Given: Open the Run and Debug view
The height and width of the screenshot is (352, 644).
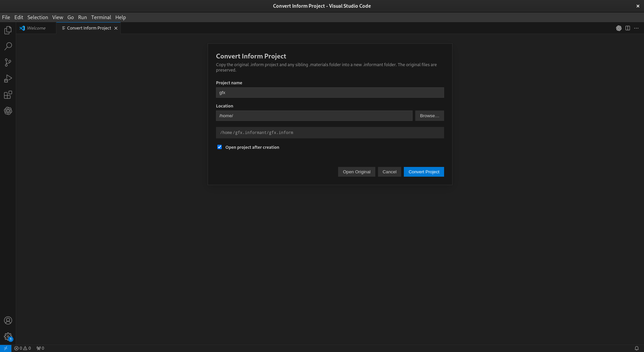Looking at the screenshot, I should point(8,79).
